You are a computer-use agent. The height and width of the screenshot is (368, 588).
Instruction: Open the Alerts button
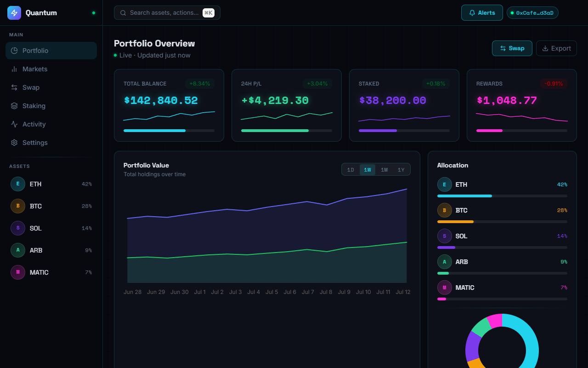pyautogui.click(x=482, y=13)
